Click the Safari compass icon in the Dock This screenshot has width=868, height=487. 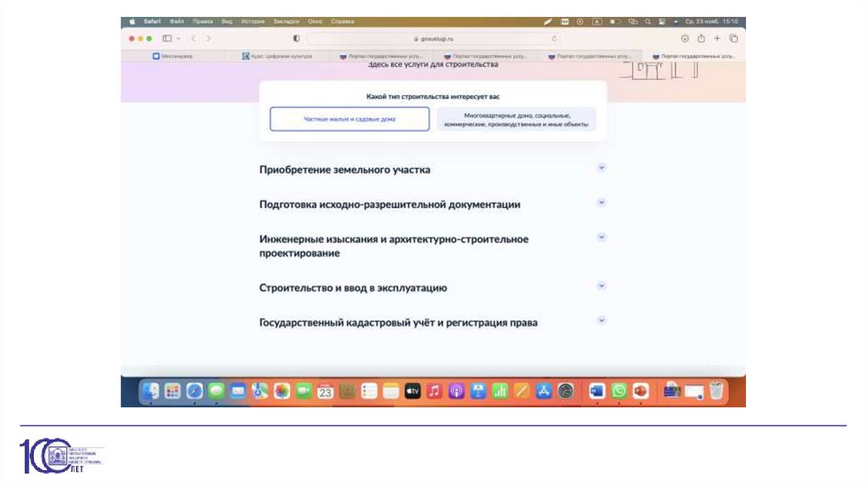click(194, 391)
